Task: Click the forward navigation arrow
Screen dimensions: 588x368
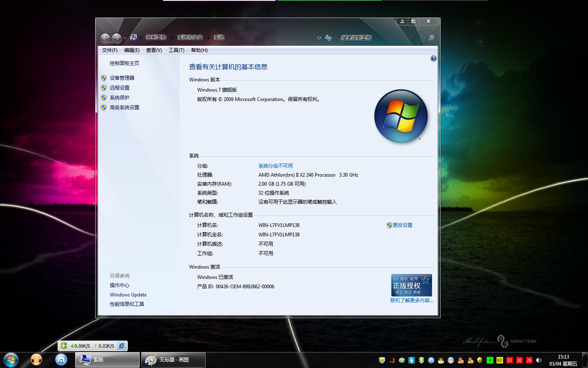Action: tap(116, 38)
